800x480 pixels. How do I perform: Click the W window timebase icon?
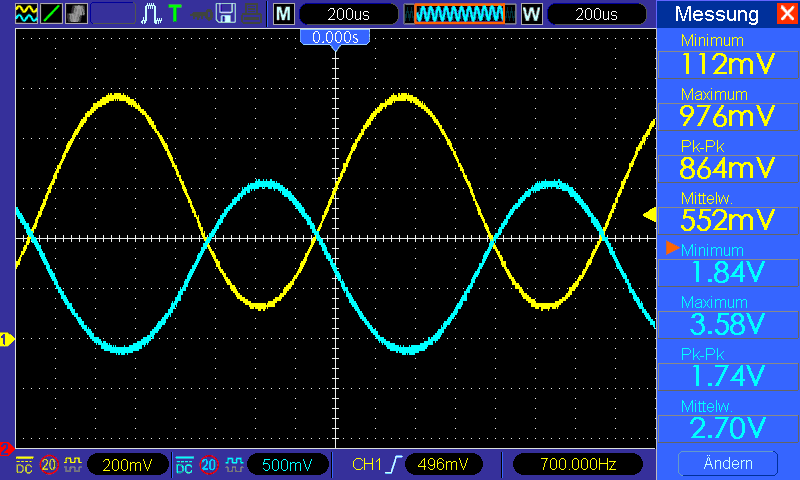click(530, 14)
